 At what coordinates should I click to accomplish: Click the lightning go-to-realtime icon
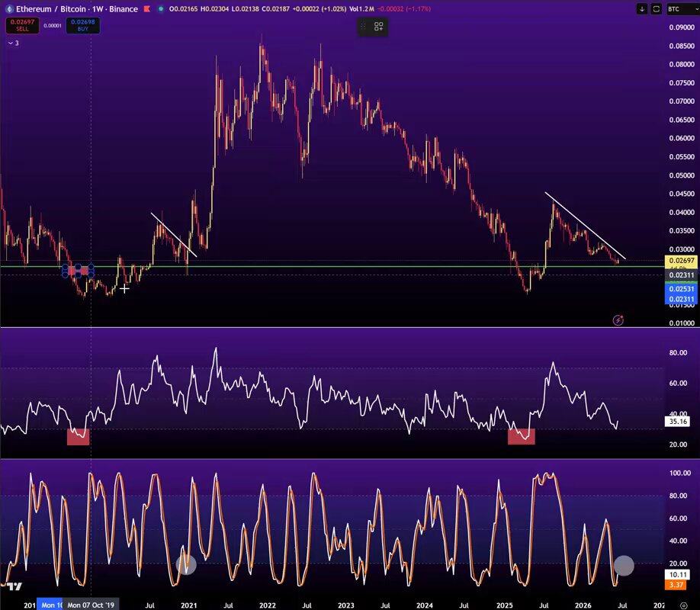coord(618,320)
